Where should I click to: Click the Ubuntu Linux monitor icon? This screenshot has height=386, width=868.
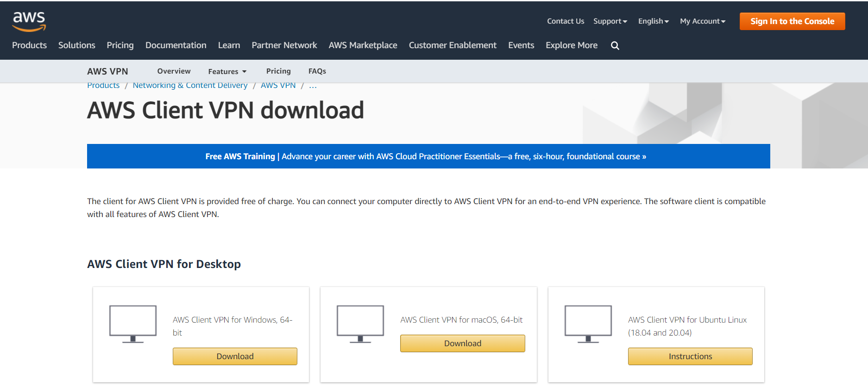pyautogui.click(x=588, y=324)
